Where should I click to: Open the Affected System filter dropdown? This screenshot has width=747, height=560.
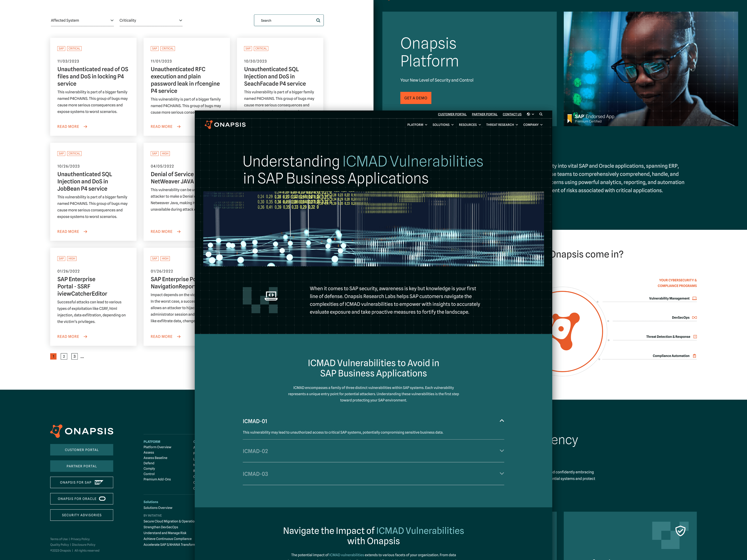82,20
